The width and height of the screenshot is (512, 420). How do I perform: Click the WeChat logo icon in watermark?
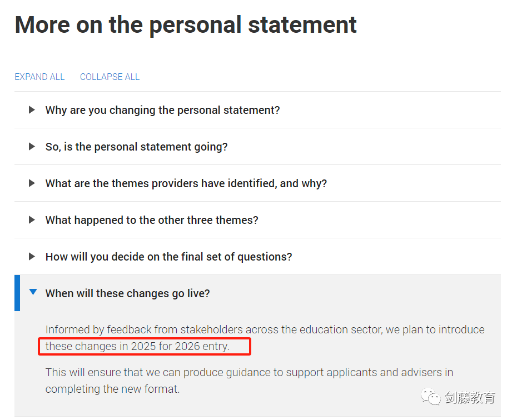pyautogui.click(x=430, y=397)
